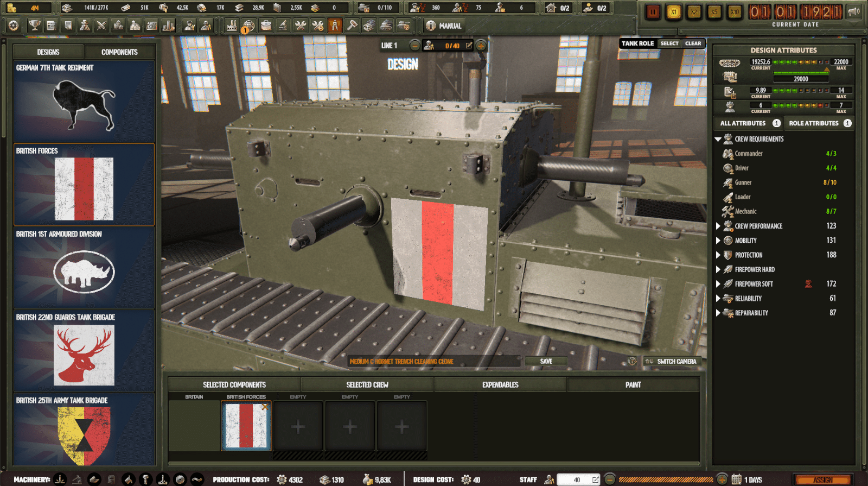Viewport: 868px width, 486px height.
Task: Open the Expendables tab
Action: click(x=500, y=384)
